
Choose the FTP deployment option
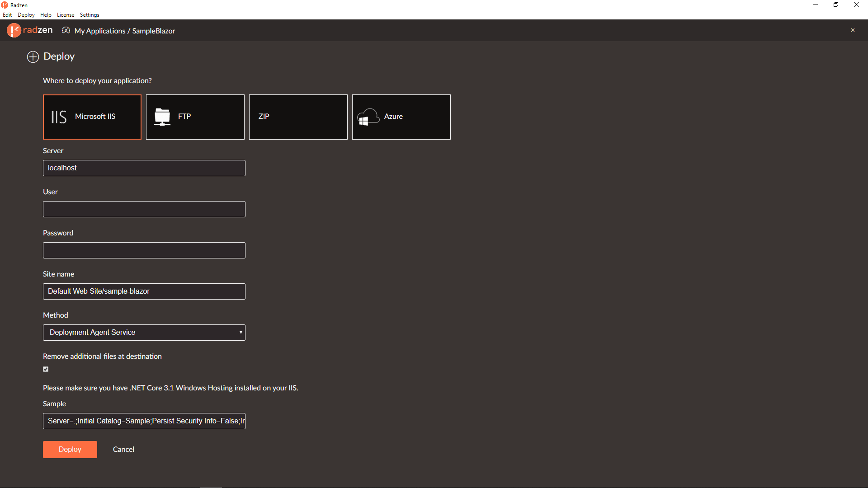tap(195, 117)
